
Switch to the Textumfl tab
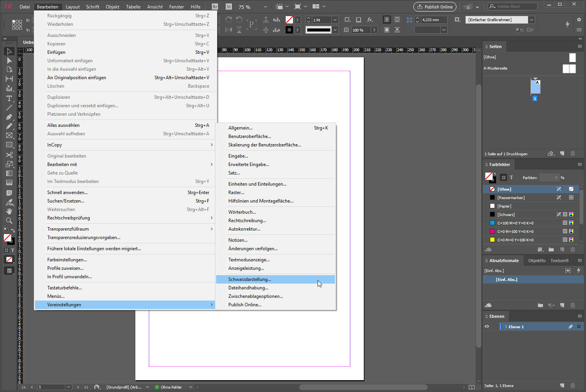pos(559,261)
